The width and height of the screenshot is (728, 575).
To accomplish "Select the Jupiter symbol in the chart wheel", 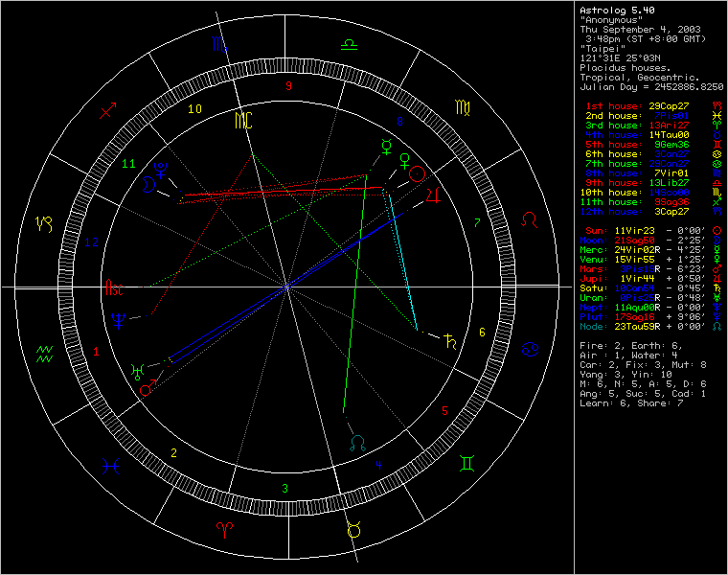I will [433, 195].
